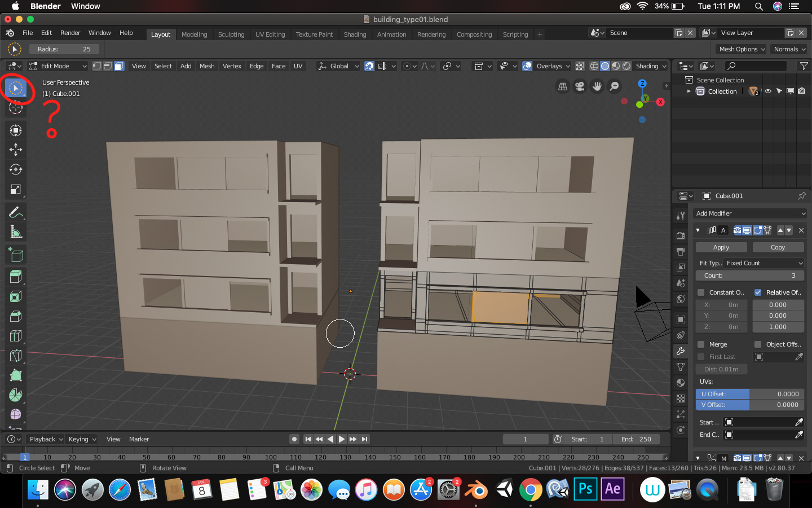Switch to Material Properties tab
The image size is (812, 508).
[680, 383]
